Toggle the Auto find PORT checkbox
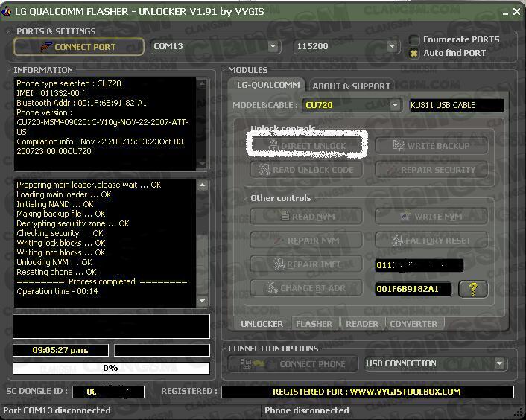The height and width of the screenshot is (420, 526). [x=414, y=54]
